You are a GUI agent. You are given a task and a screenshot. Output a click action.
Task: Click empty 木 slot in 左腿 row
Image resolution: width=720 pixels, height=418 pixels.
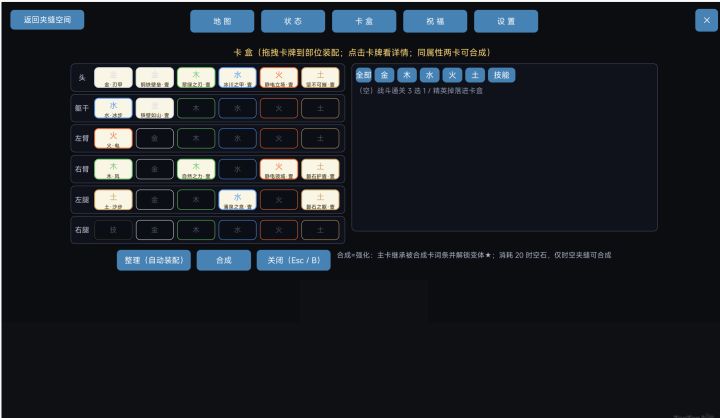tap(196, 200)
